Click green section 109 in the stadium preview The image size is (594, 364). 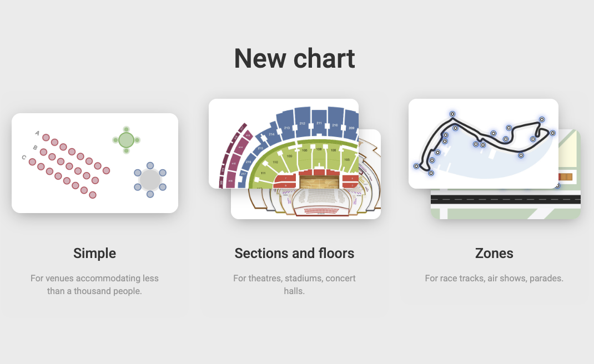point(289,156)
